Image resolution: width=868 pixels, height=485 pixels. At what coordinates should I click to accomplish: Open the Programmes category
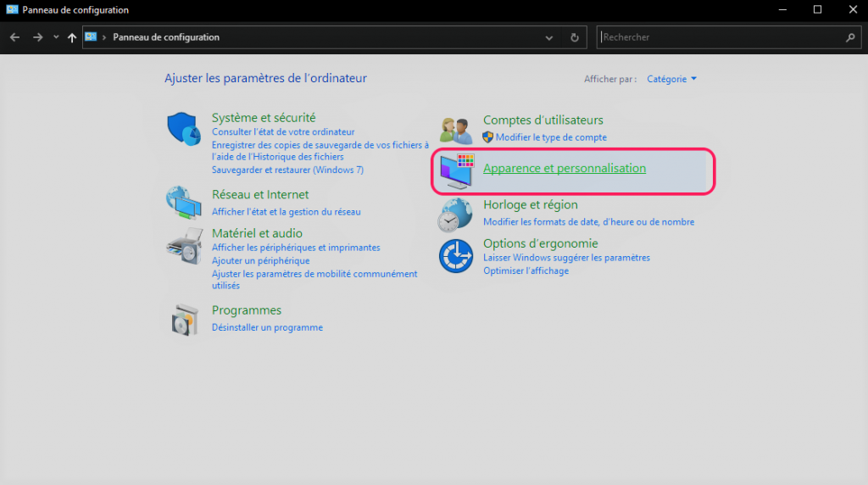click(247, 310)
